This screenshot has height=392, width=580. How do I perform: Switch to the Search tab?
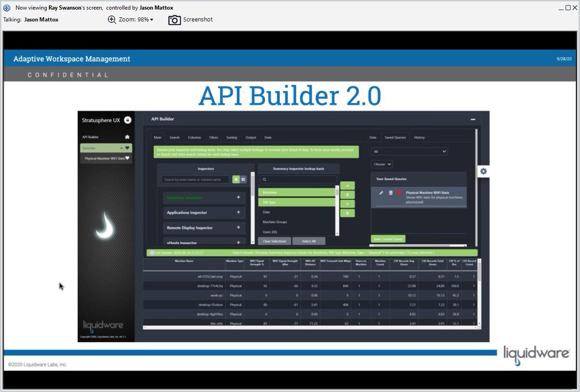174,138
